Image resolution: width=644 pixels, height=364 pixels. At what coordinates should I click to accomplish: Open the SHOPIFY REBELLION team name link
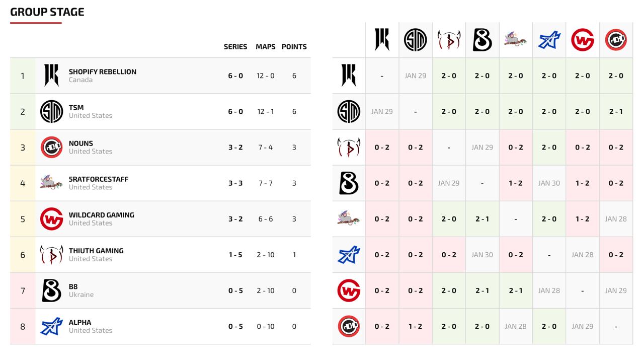click(103, 71)
